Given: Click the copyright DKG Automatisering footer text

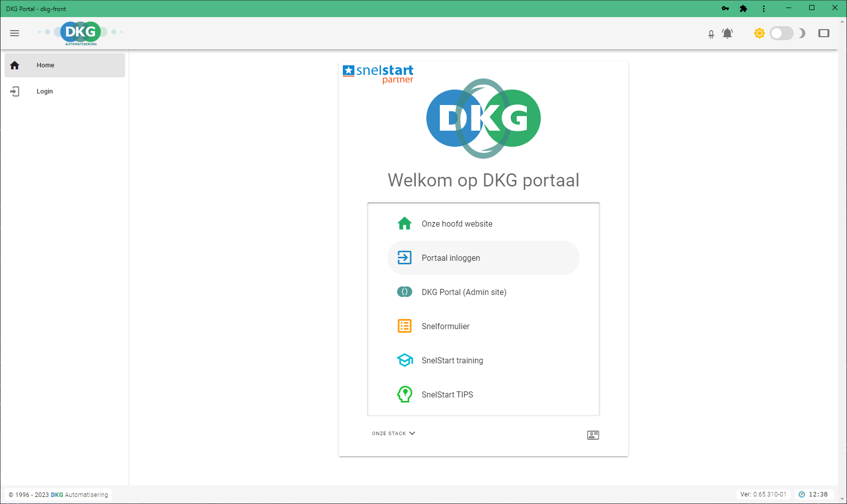Looking at the screenshot, I should (x=58, y=495).
